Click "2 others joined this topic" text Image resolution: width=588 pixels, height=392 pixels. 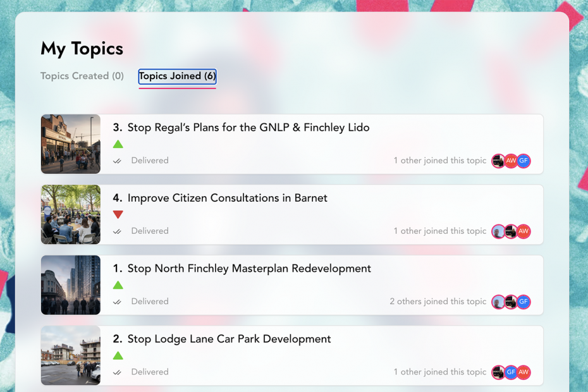pos(438,302)
